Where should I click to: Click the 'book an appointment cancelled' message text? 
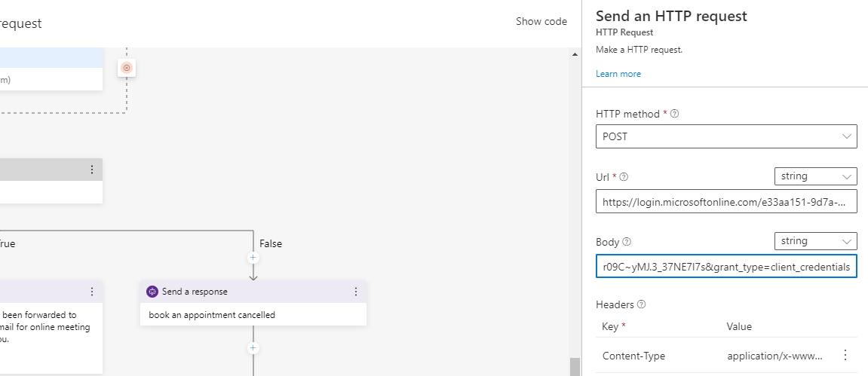pyautogui.click(x=212, y=315)
